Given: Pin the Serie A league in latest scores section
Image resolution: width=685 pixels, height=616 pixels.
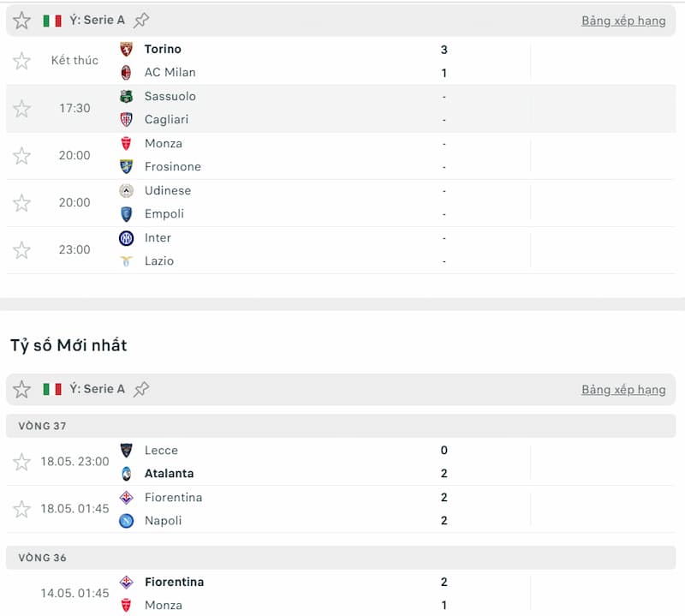Looking at the screenshot, I should [141, 389].
